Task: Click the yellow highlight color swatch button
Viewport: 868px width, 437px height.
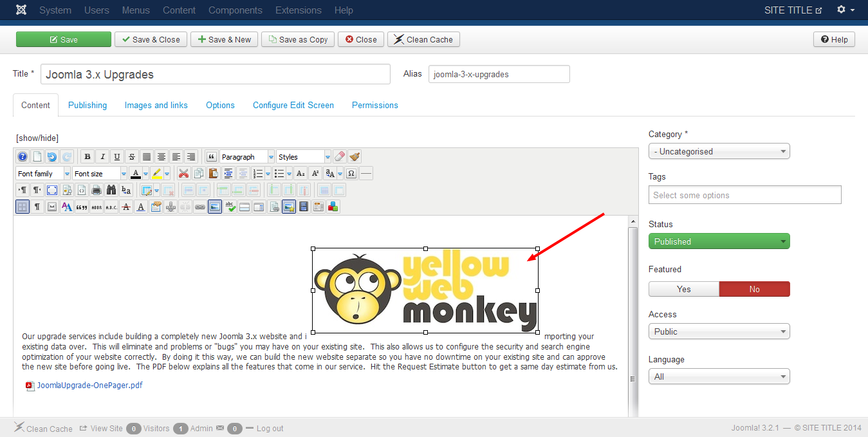Action: (157, 173)
